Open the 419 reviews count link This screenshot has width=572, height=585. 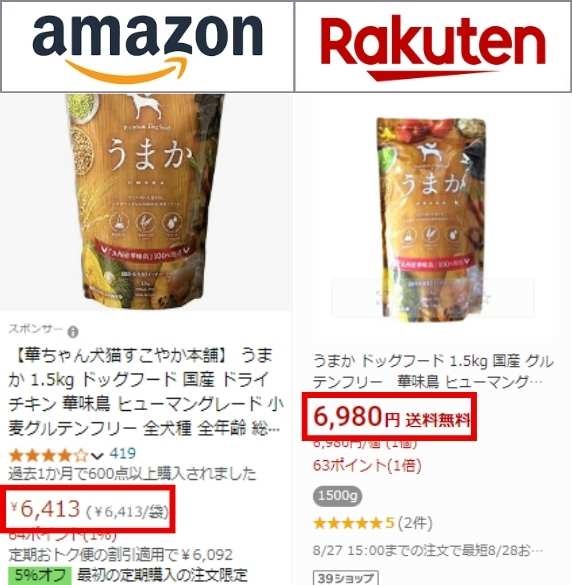(x=122, y=453)
